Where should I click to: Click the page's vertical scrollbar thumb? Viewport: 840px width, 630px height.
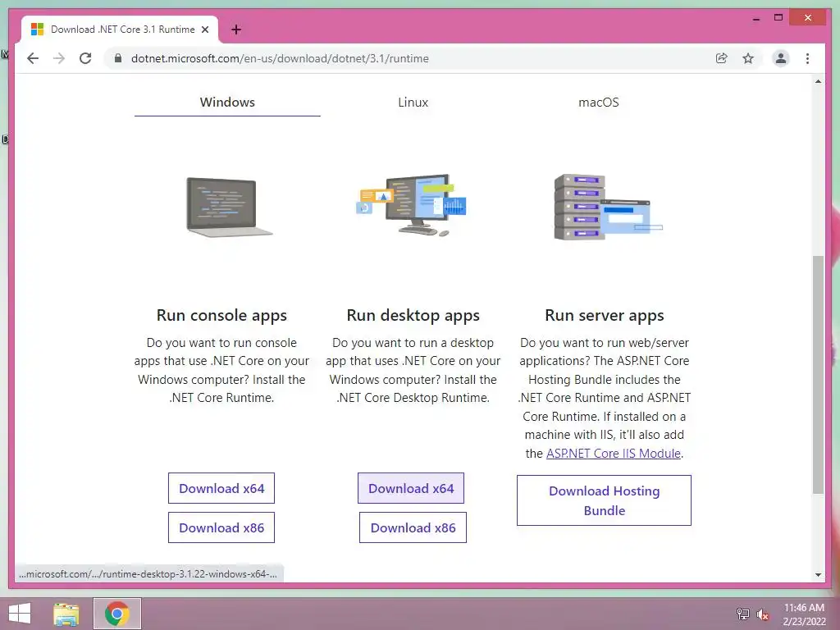click(818, 374)
